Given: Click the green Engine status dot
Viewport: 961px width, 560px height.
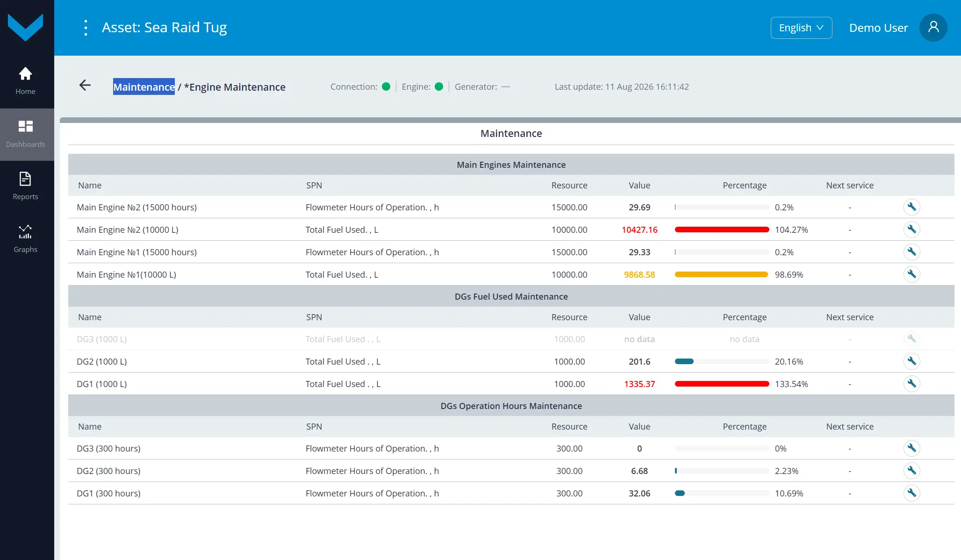Looking at the screenshot, I should point(439,86).
